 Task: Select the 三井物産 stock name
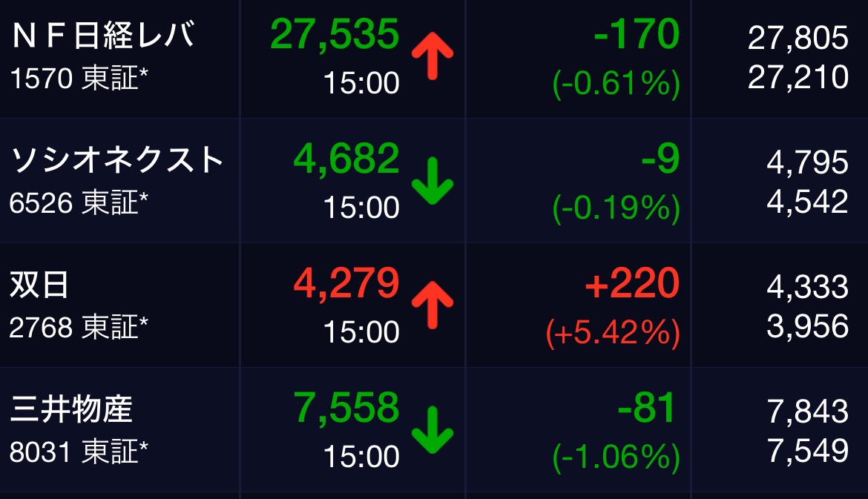(x=71, y=410)
